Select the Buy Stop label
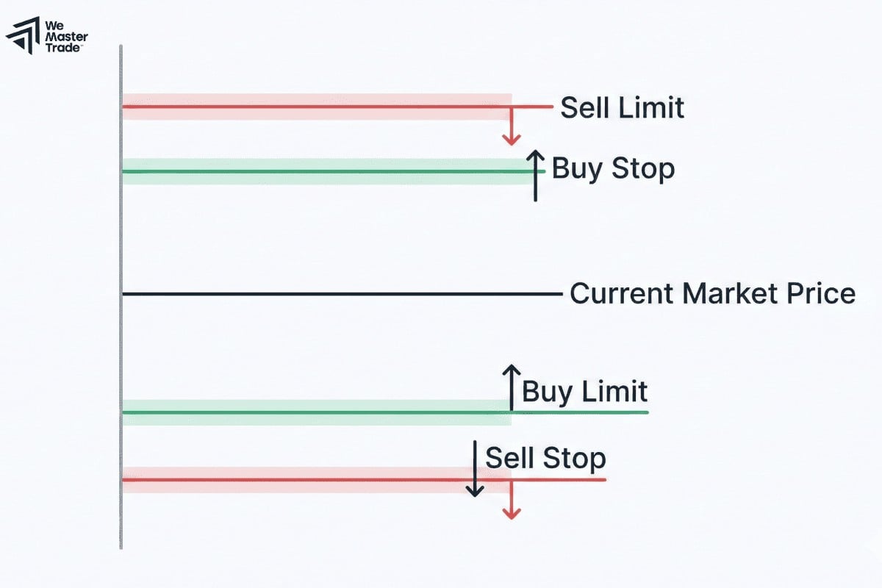The width and height of the screenshot is (882, 588). pyautogui.click(x=613, y=169)
